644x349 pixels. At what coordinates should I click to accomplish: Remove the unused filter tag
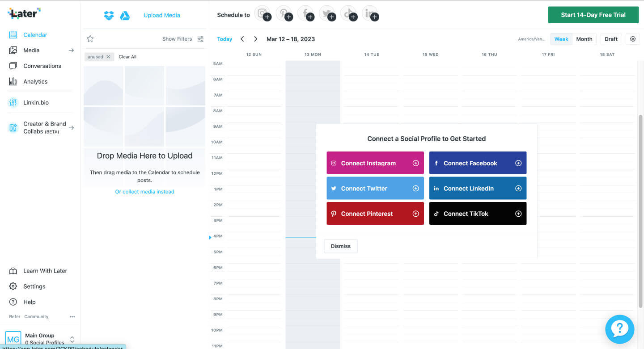pyautogui.click(x=108, y=57)
